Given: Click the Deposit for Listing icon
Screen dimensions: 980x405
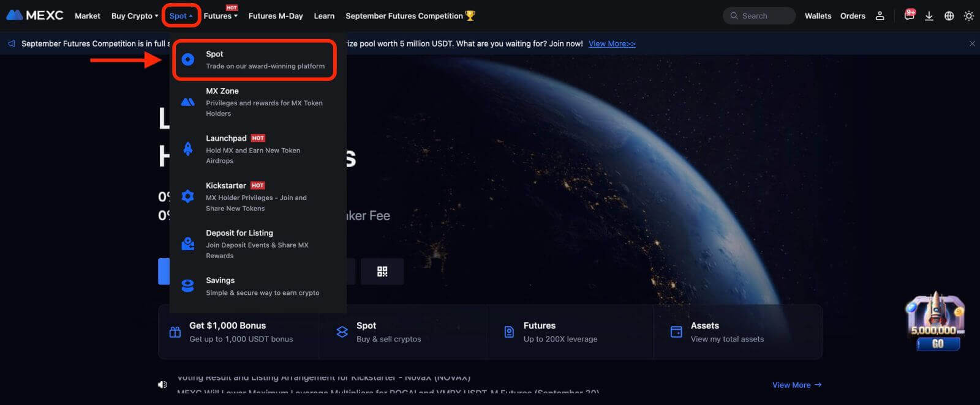Looking at the screenshot, I should [188, 243].
